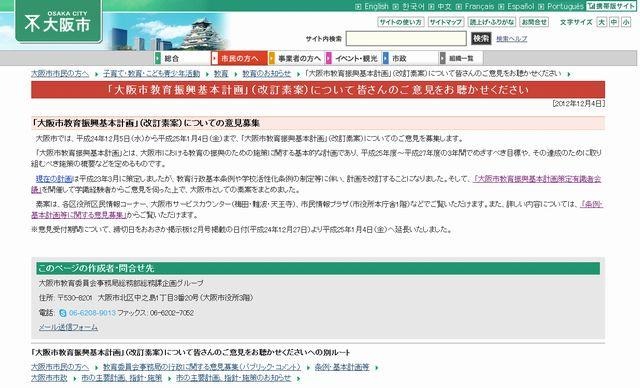Image resolution: width=640 pixels, height=388 pixels.
Task: Click the Osaka City logo
Action: pos(58,21)
